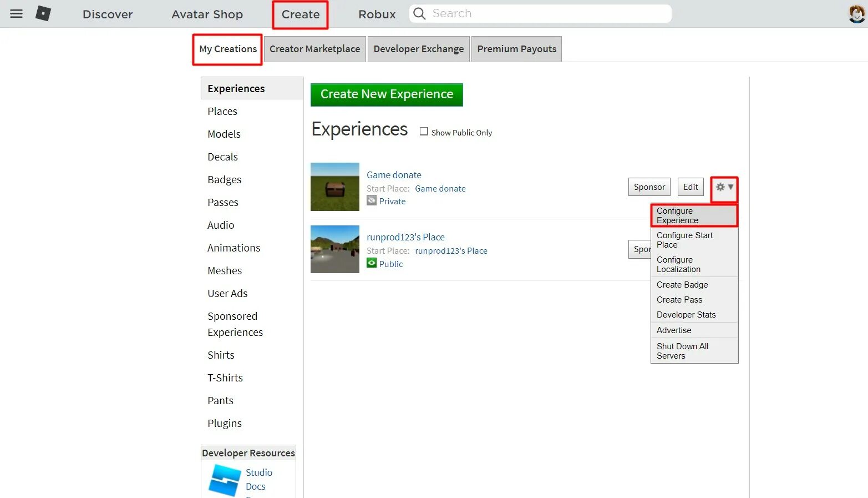Select Passes in the sidebar
The image size is (868, 498).
223,203
